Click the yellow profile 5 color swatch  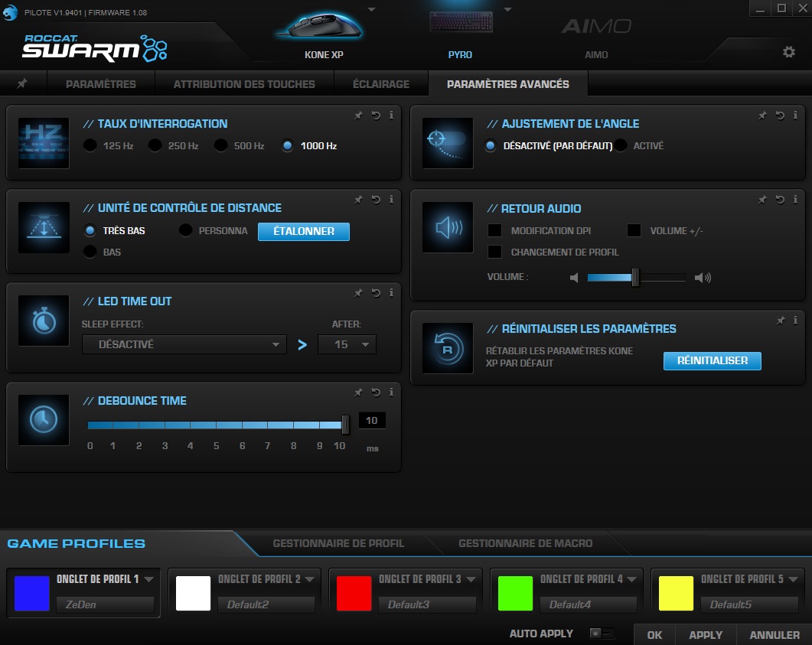point(677,591)
